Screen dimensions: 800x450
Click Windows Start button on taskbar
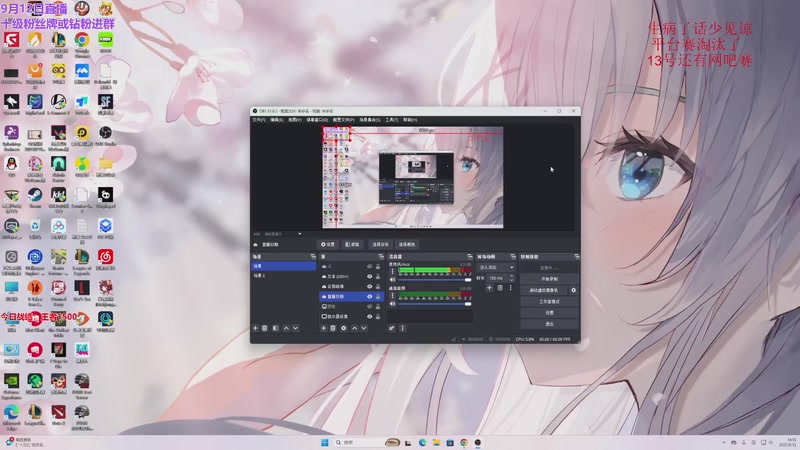click(x=324, y=442)
